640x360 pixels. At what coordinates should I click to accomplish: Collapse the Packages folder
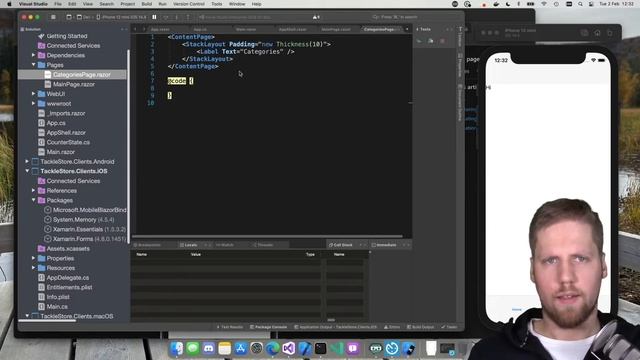click(x=33, y=200)
